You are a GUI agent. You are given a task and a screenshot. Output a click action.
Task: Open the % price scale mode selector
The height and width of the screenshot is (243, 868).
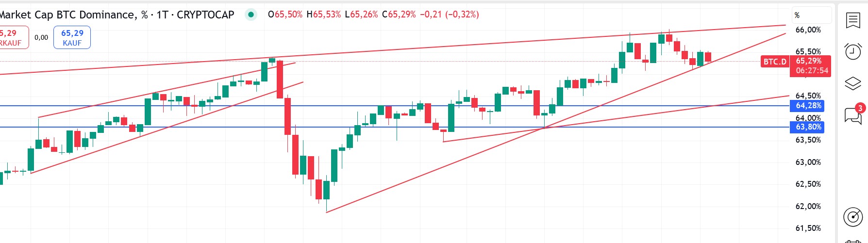(x=811, y=15)
